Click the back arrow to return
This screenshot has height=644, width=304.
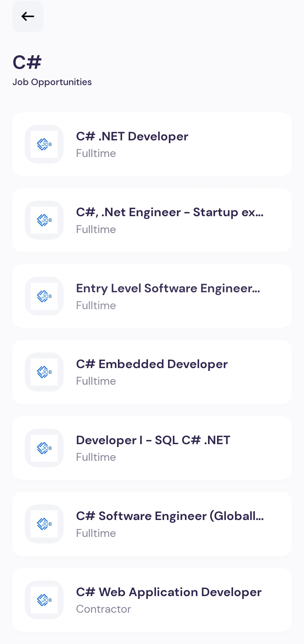(27, 17)
